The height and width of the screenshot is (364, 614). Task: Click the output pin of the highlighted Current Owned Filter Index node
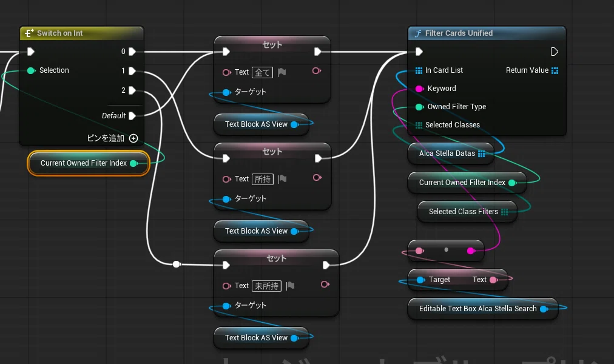tap(133, 163)
